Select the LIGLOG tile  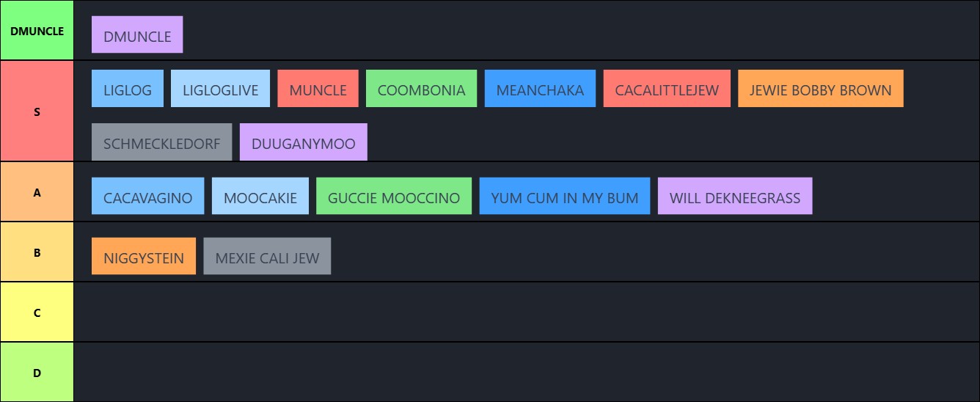[128, 89]
